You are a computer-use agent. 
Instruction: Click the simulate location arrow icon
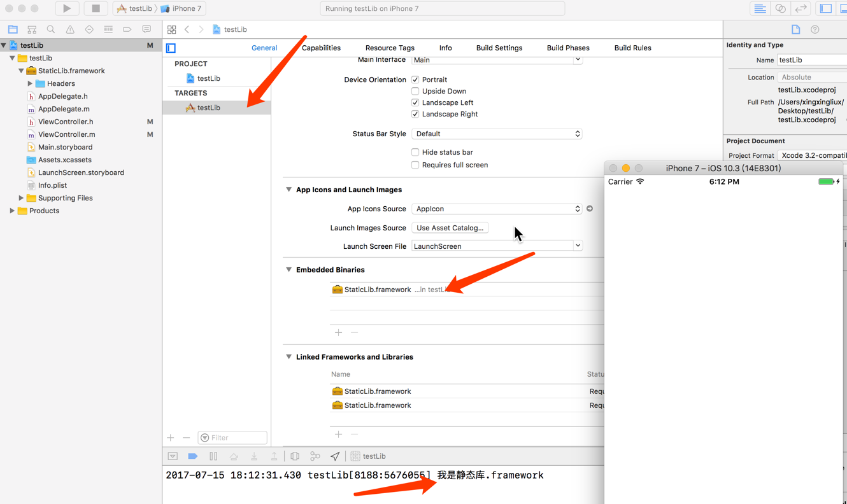tap(335, 456)
